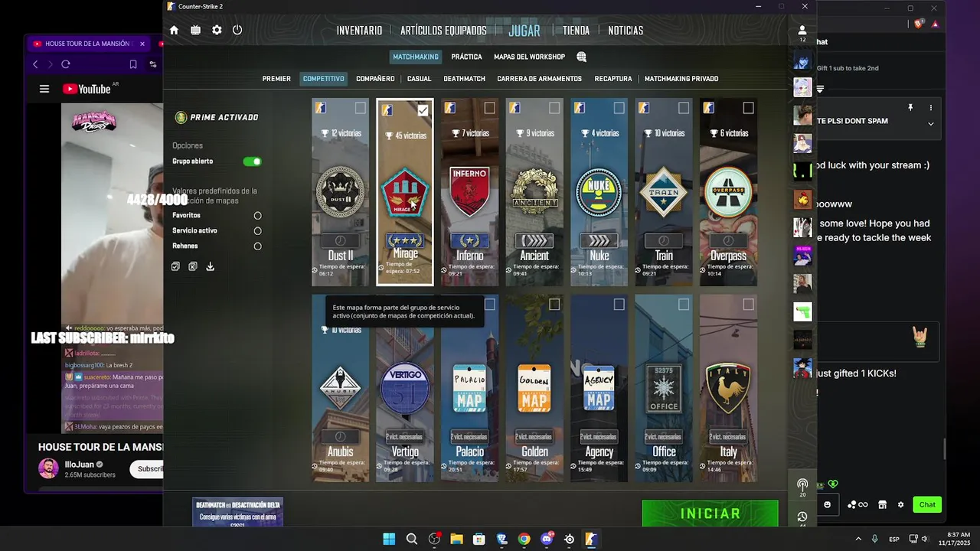Open Kick chat settings gear

900,504
